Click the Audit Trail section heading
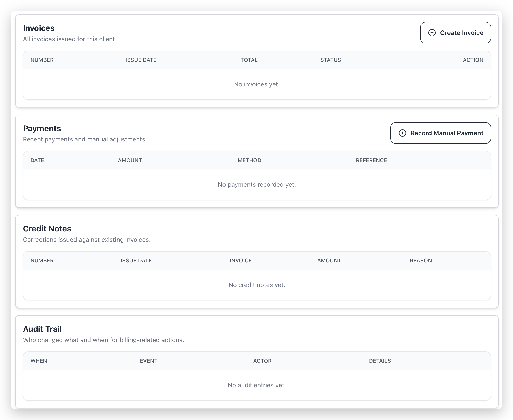 click(42, 329)
